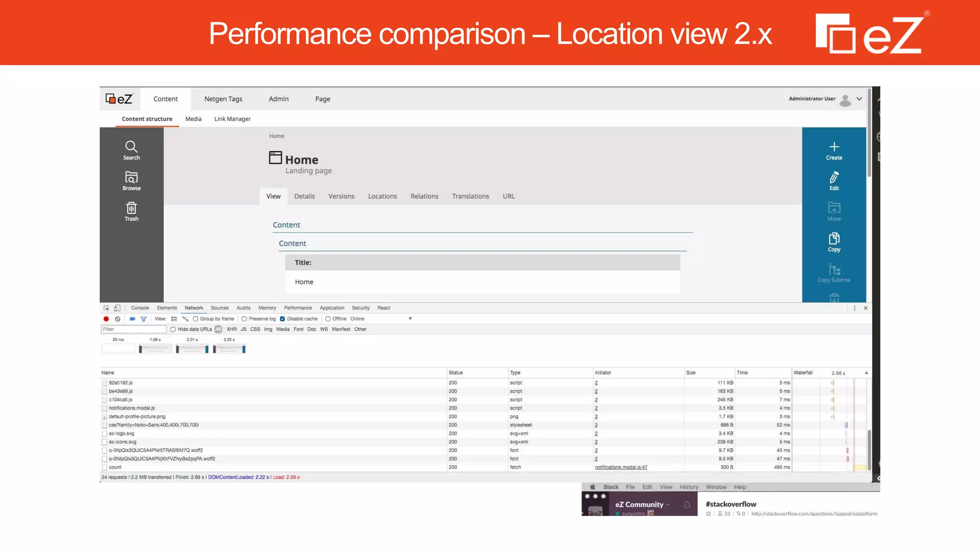Filter requests by JS type

pos(244,330)
